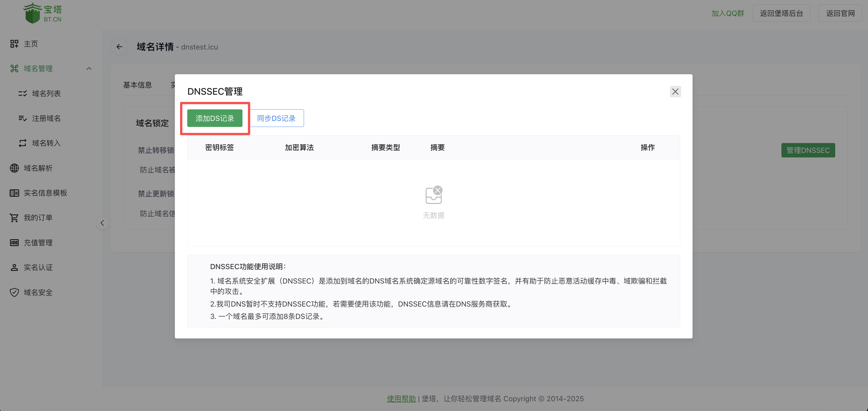Screen dimensions: 868x411
Task: Click the 同步DS记录 button
Action: click(276, 118)
